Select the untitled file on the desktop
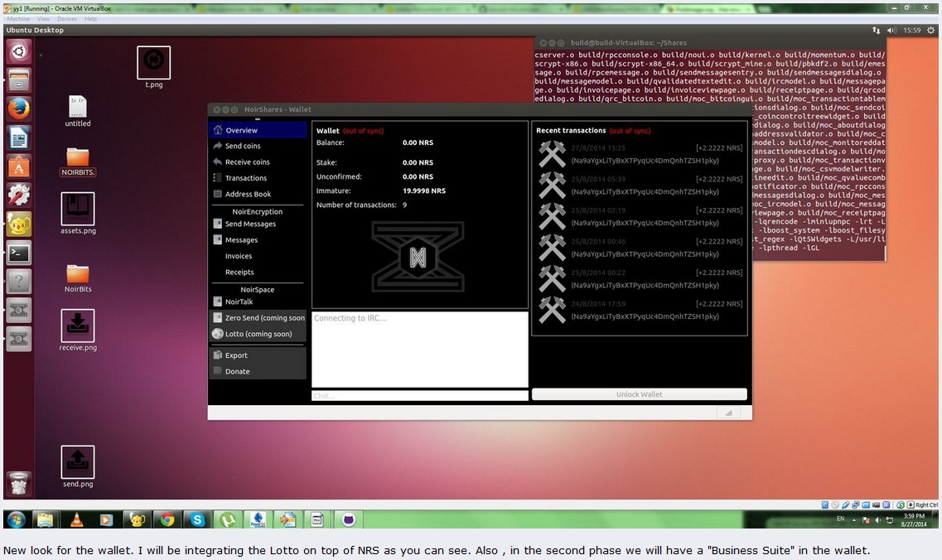The image size is (942, 560). (x=78, y=111)
